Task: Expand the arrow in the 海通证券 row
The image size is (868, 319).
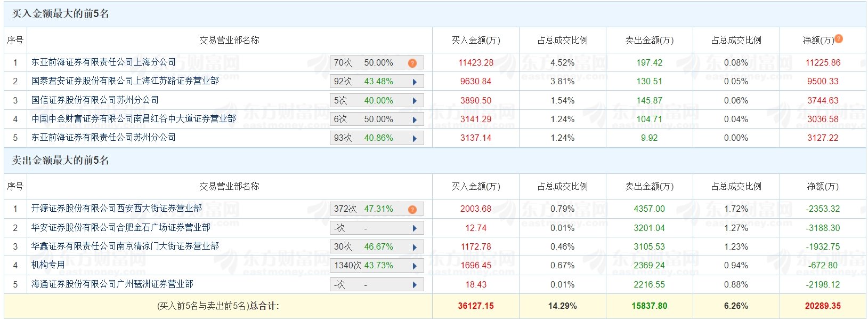Action: (x=415, y=285)
